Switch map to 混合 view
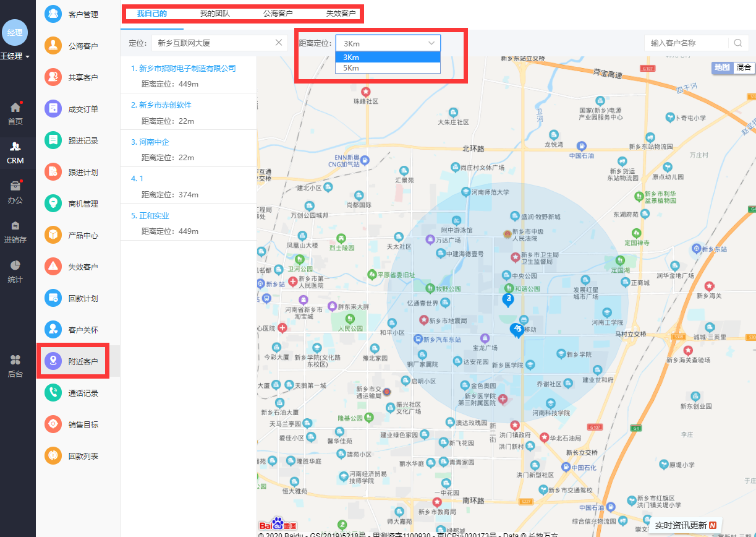Viewport: 756px width, 537px height. coord(744,67)
